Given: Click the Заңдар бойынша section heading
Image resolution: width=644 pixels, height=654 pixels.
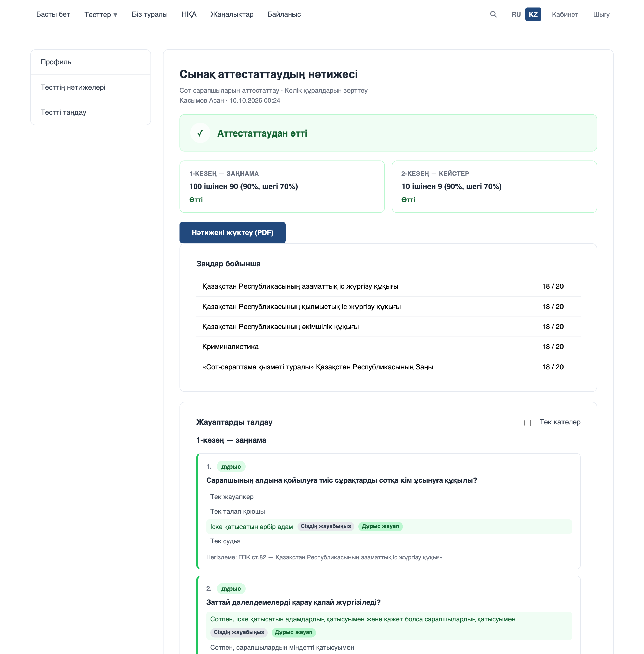Looking at the screenshot, I should (228, 264).
